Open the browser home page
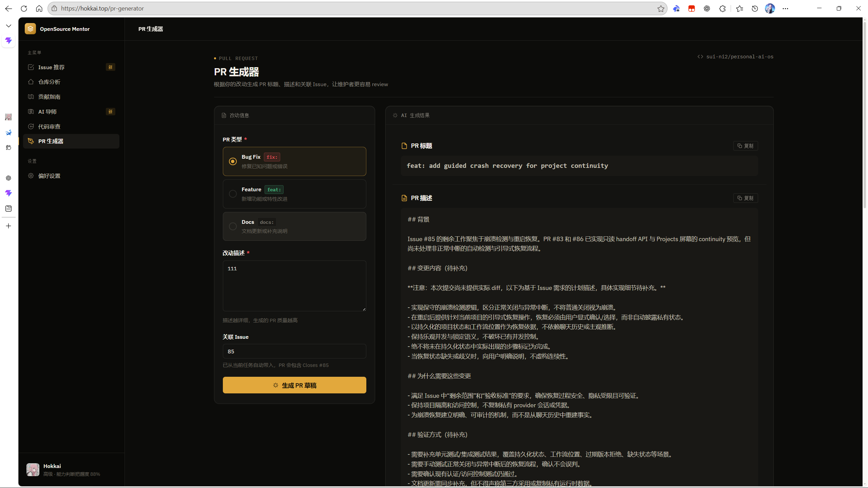Image resolution: width=868 pixels, height=488 pixels. click(39, 8)
